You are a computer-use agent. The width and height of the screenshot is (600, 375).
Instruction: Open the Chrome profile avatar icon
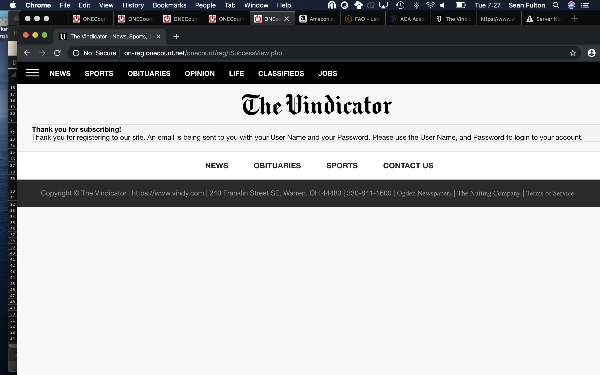pyautogui.click(x=592, y=53)
